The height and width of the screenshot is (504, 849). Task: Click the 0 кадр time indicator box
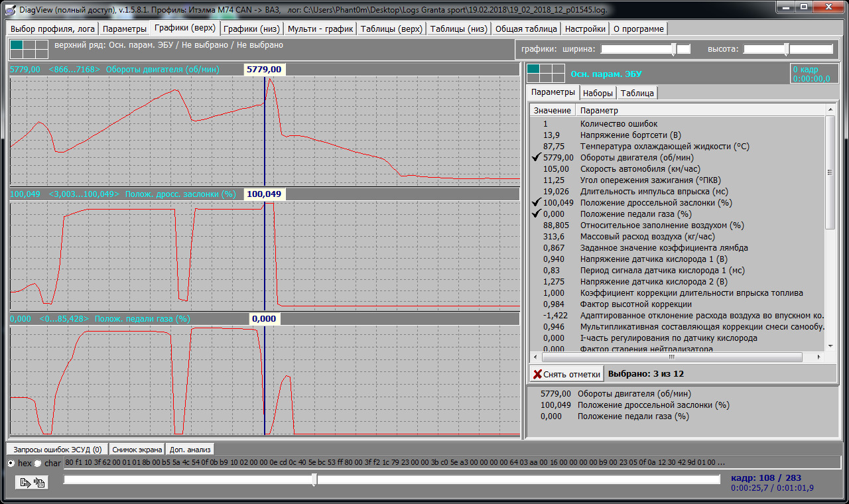814,74
